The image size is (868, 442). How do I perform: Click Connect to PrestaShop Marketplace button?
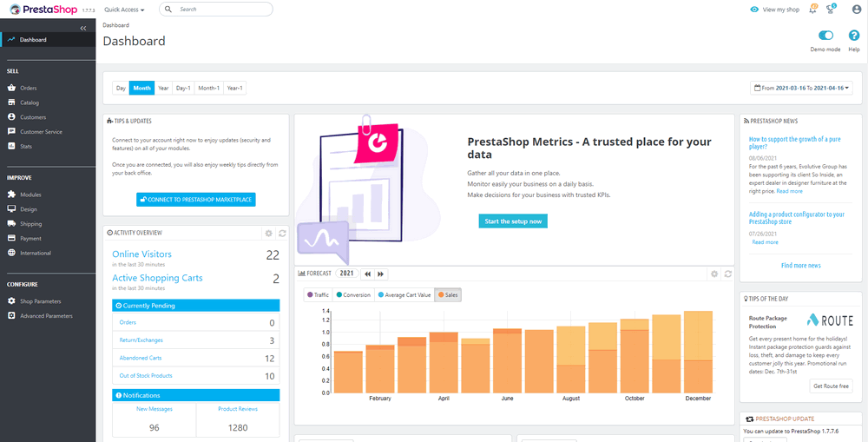click(196, 200)
